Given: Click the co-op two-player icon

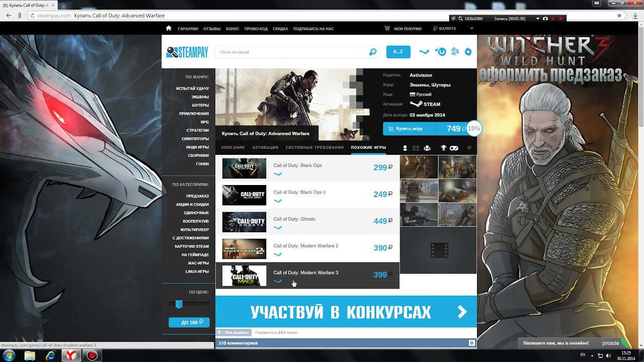Looking at the screenshot, I should pos(416,148).
